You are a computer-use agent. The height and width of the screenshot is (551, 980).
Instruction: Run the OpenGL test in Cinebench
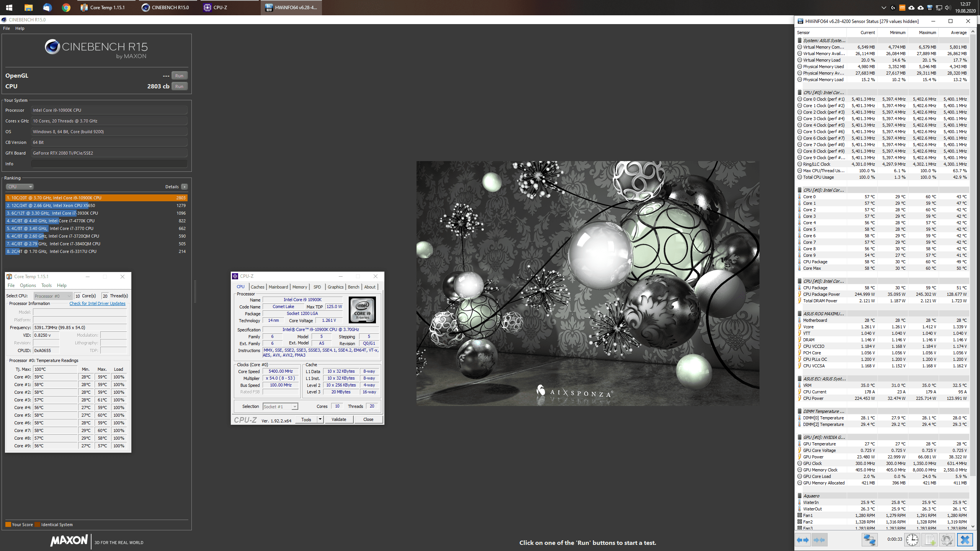tap(179, 76)
